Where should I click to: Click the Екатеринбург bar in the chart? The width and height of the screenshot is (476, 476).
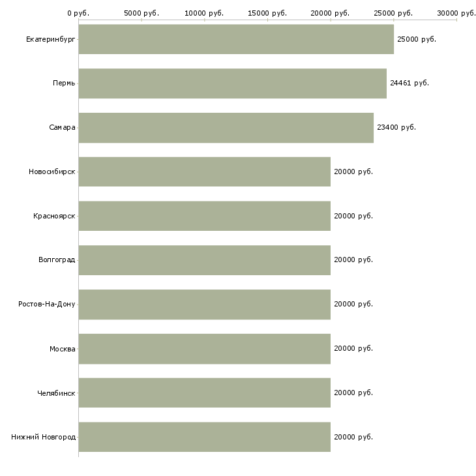click(236, 39)
